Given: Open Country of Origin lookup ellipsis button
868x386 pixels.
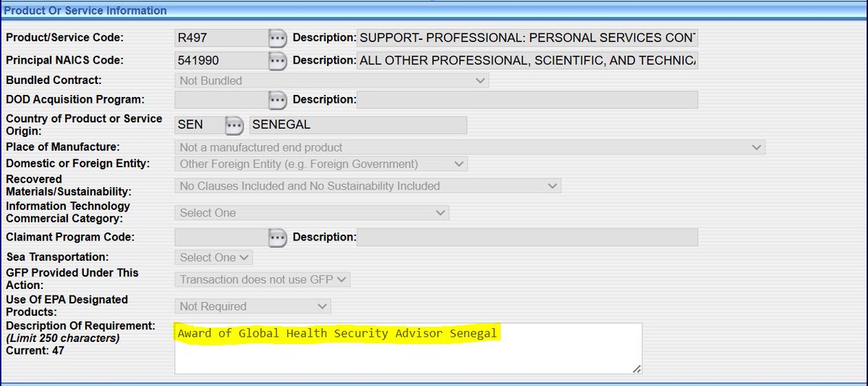Looking at the screenshot, I should click(x=233, y=125).
